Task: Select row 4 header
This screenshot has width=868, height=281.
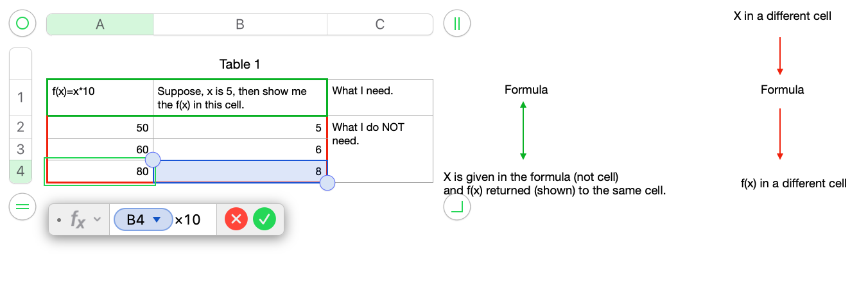Action: [21, 172]
